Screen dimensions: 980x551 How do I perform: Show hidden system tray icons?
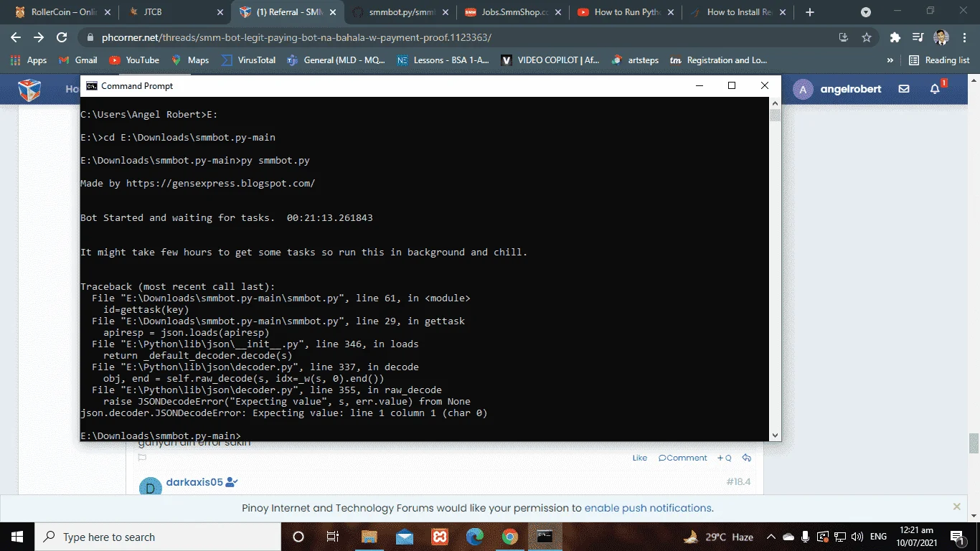771,537
